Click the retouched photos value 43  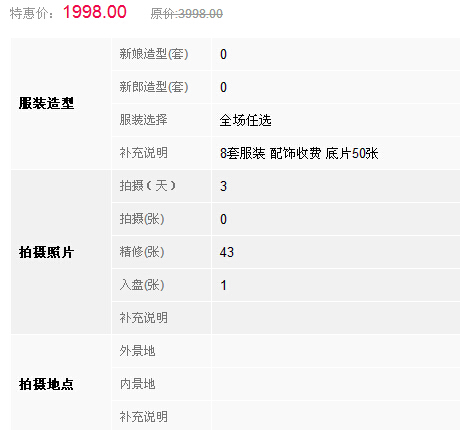point(227,252)
